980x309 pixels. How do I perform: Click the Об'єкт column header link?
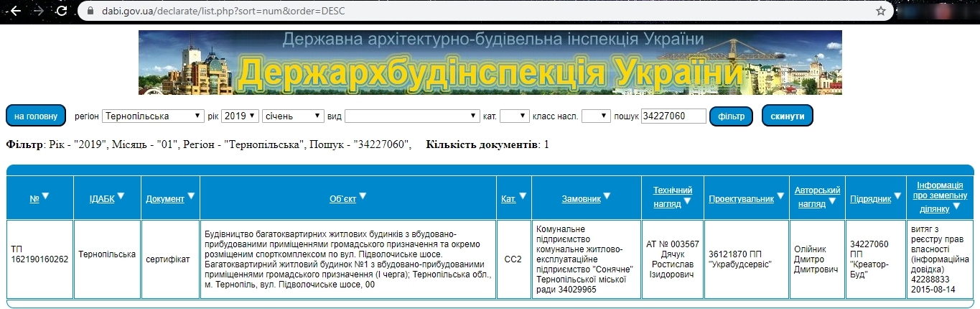342,198
